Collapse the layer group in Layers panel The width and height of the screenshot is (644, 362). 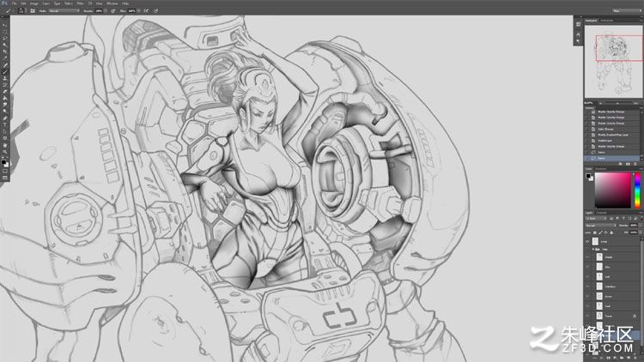(x=593, y=249)
